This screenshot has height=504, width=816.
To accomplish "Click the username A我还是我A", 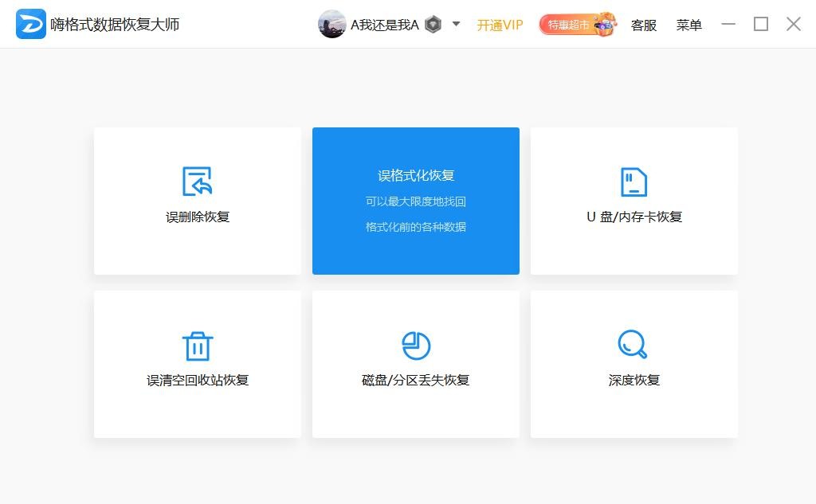I will coord(384,25).
